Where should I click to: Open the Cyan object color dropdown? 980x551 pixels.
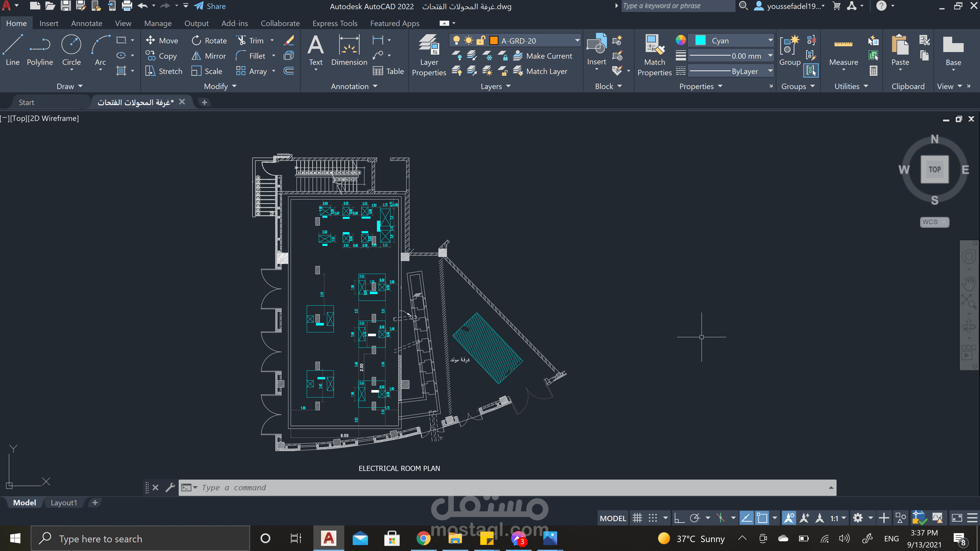click(770, 40)
